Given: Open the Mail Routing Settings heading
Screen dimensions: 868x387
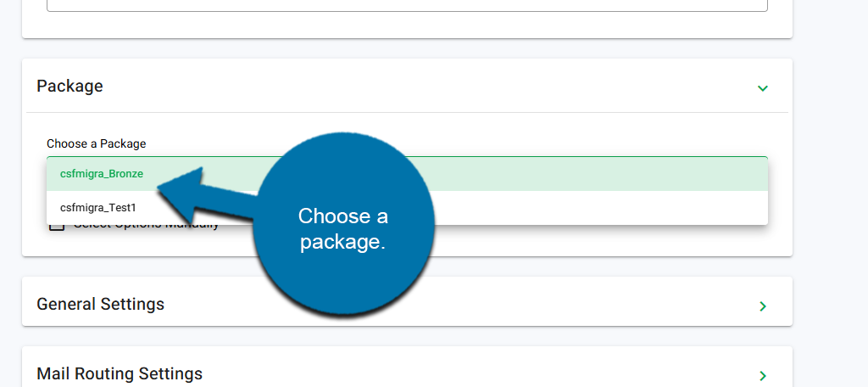Looking at the screenshot, I should pos(120,373).
